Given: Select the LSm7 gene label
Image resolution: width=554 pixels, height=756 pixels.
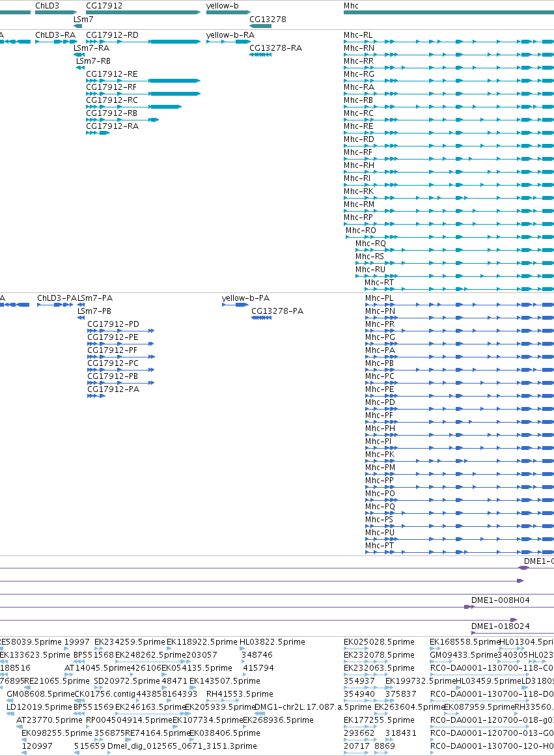Looking at the screenshot, I should [x=83, y=20].
